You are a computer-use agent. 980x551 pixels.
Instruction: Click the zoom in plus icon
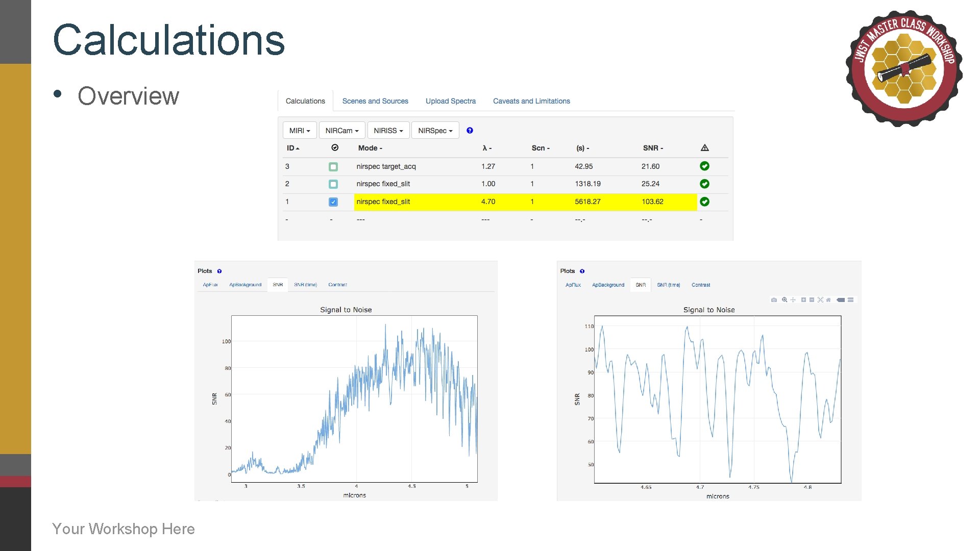(x=803, y=300)
